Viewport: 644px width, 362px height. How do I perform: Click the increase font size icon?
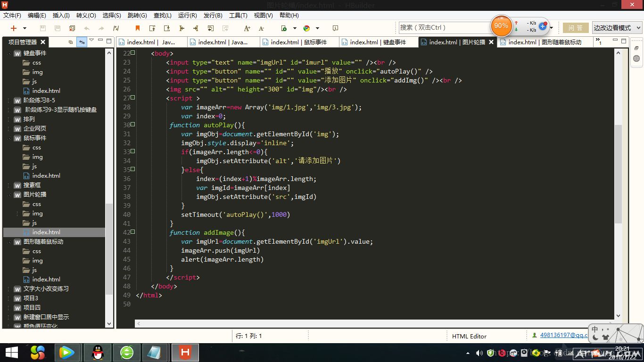coord(247,28)
